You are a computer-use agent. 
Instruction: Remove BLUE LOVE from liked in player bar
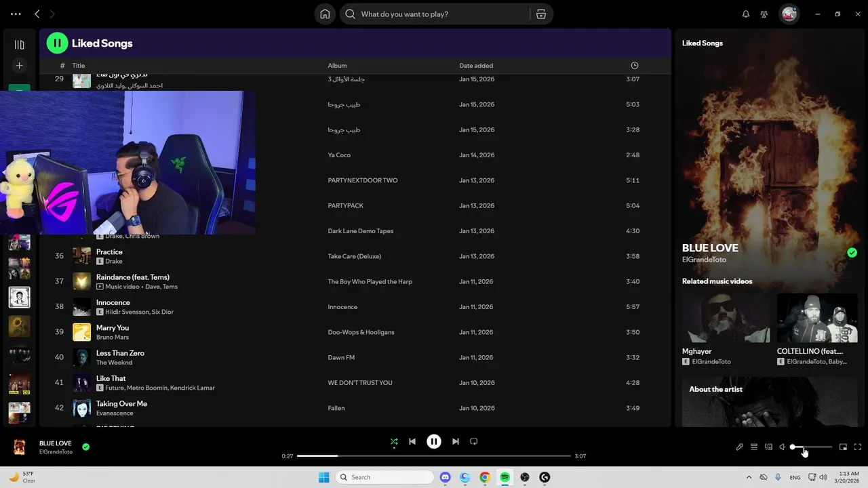point(85,447)
